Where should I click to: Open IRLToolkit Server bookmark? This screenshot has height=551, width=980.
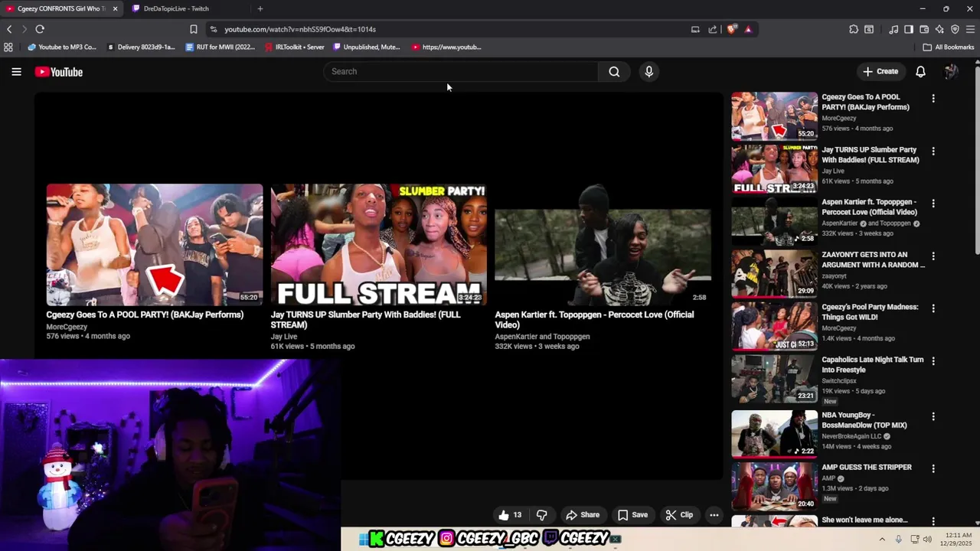click(295, 47)
